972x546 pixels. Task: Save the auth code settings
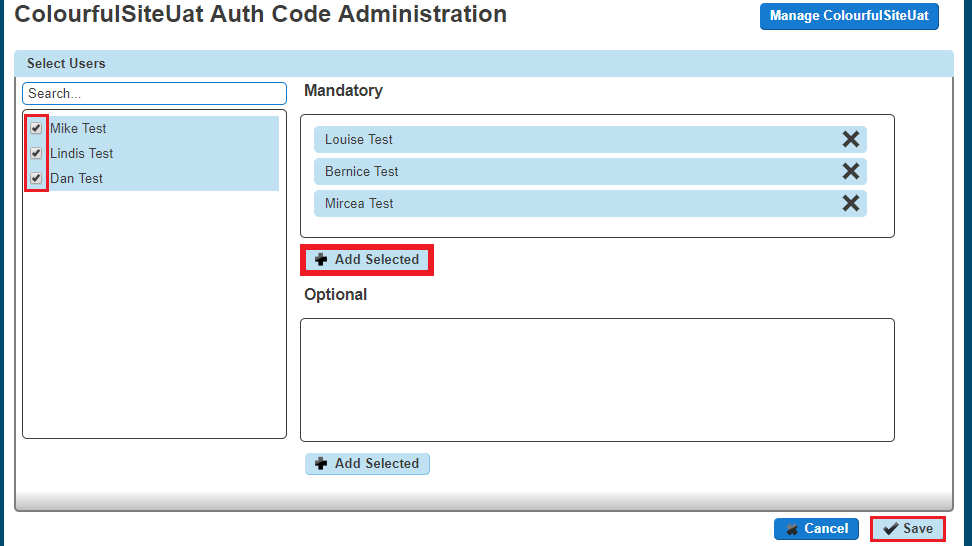(x=908, y=529)
